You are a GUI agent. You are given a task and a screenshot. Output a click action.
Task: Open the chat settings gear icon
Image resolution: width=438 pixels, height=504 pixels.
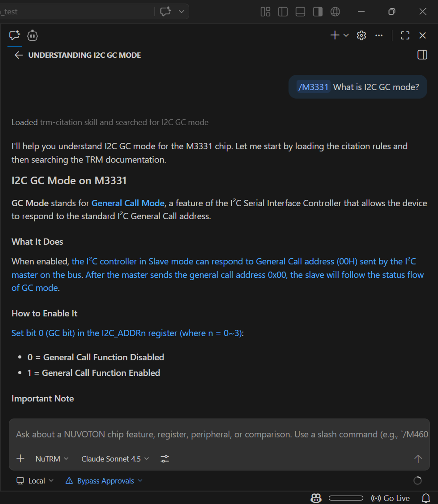click(x=361, y=35)
